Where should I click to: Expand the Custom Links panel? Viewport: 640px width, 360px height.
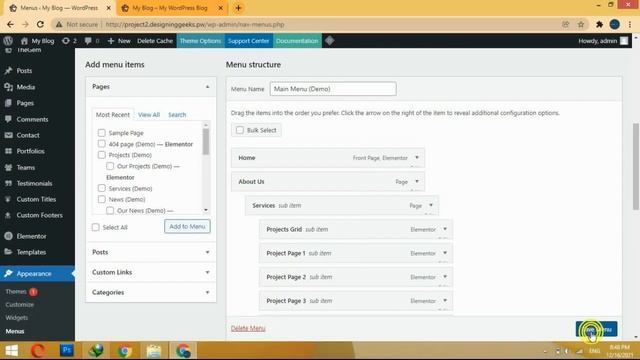pyautogui.click(x=207, y=272)
